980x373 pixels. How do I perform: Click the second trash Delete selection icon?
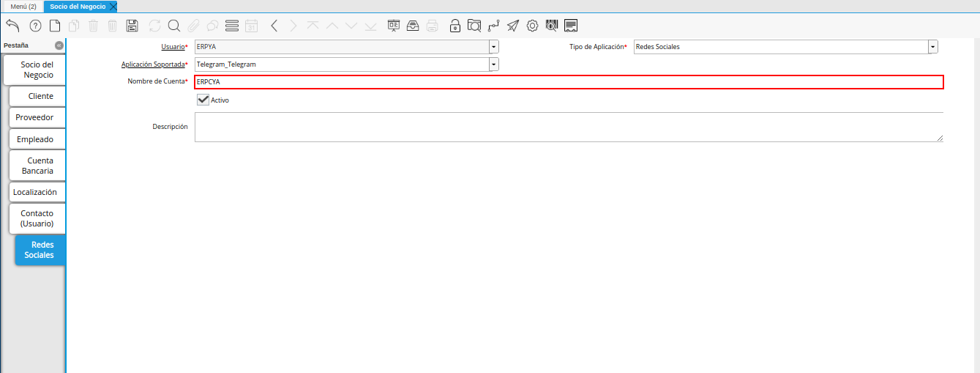coord(113,26)
